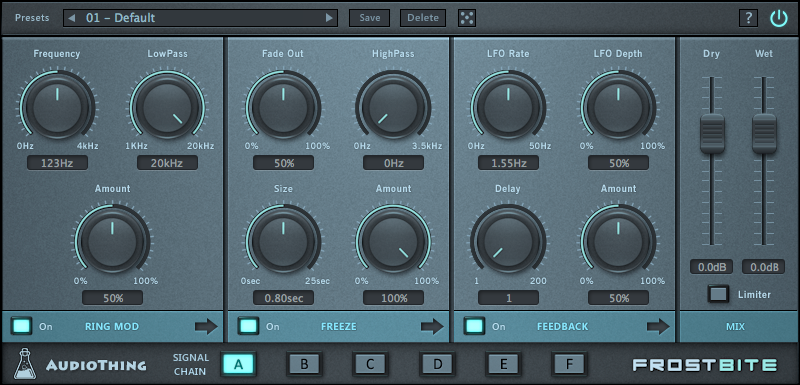Click the Fade Out 50% value field
Screen dimensions: 800x385
(x=284, y=163)
